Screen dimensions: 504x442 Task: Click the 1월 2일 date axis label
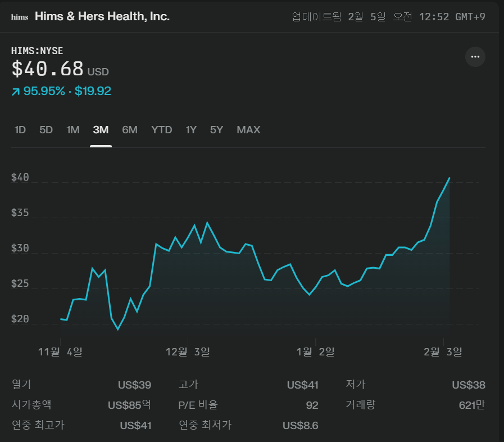[x=315, y=351]
